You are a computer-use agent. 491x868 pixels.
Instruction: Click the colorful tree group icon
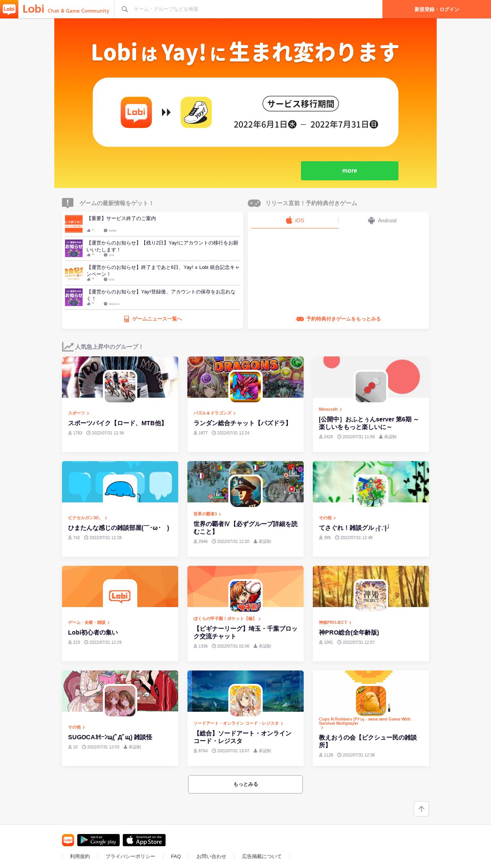pyautogui.click(x=371, y=491)
